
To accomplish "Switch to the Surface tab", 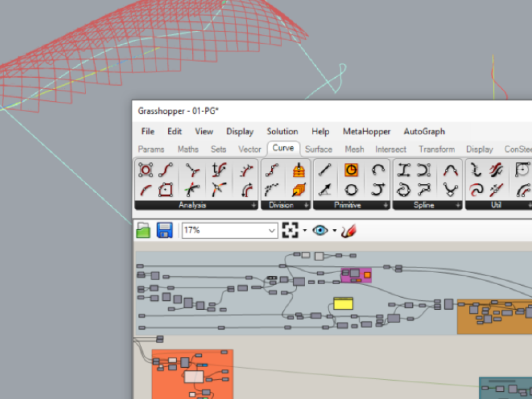I will (319, 149).
